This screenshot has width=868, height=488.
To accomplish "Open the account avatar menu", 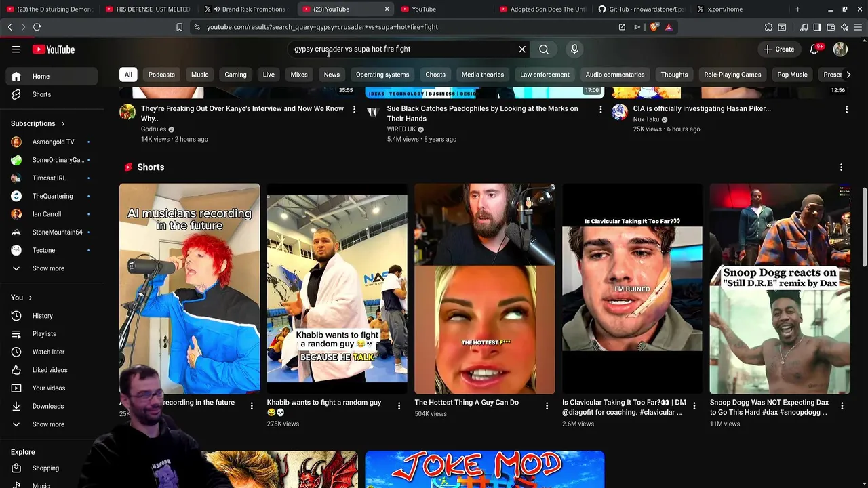I will (x=840, y=49).
